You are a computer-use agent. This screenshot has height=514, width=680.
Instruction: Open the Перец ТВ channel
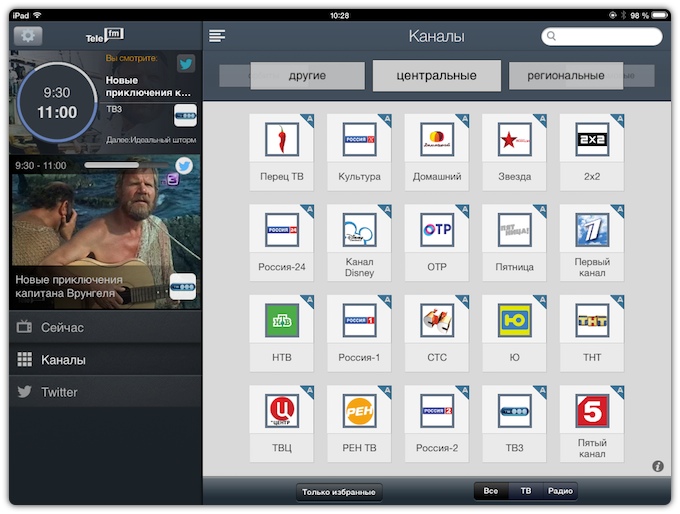[281, 152]
